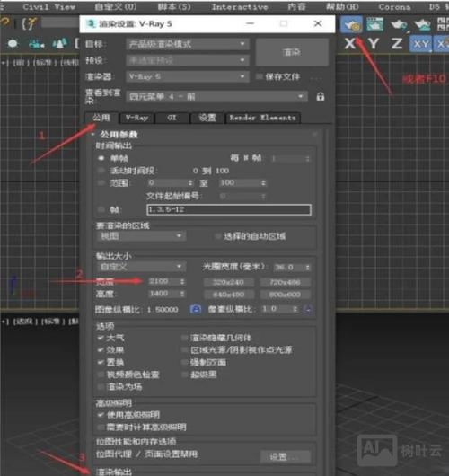Switch to the 公用 tab
This screenshot has height=476, width=449.
pyautogui.click(x=101, y=118)
